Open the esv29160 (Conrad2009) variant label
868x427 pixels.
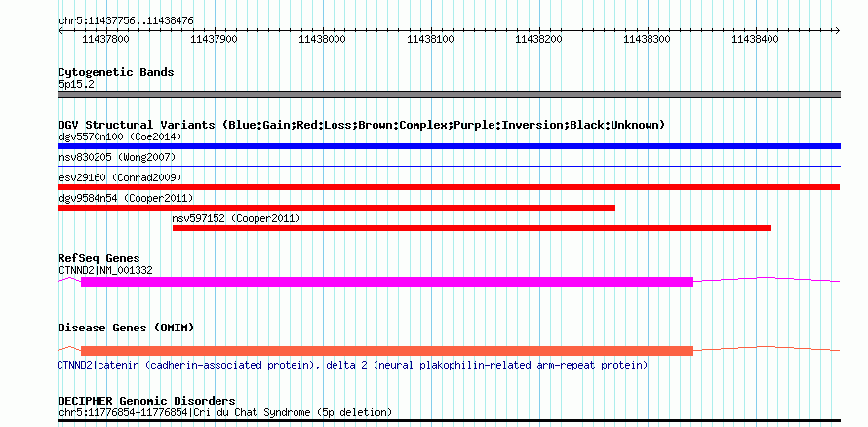pos(120,177)
